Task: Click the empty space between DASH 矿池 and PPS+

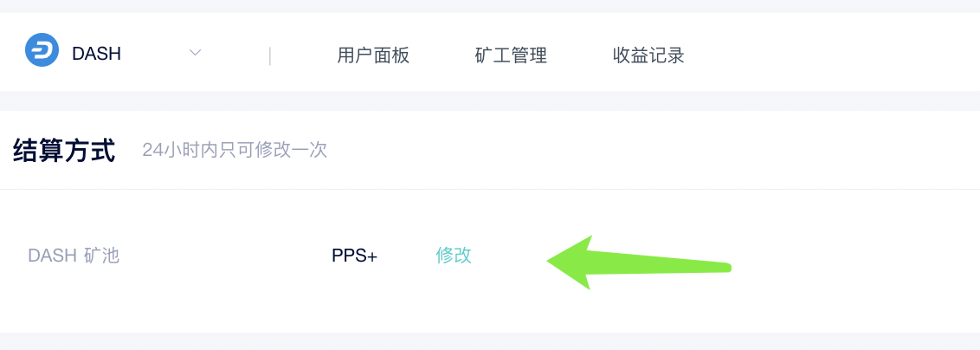Action: pyautogui.click(x=225, y=256)
